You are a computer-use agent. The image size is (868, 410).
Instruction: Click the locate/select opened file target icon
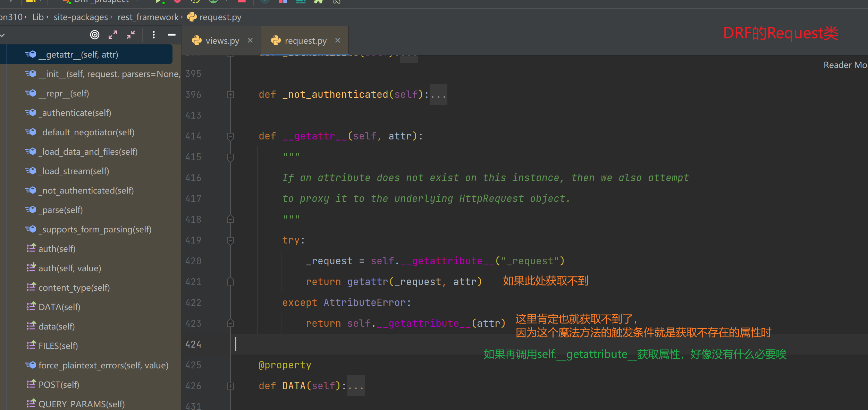pyautogui.click(x=95, y=35)
